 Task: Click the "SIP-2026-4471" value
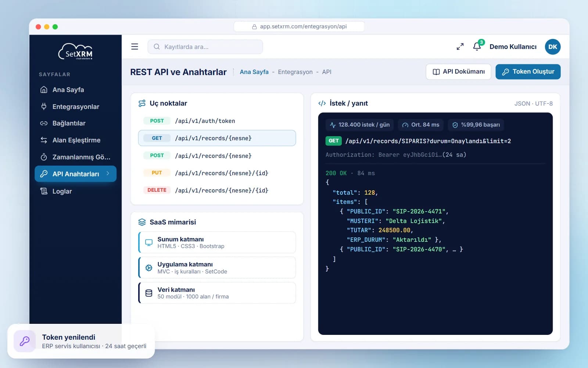[419, 211]
